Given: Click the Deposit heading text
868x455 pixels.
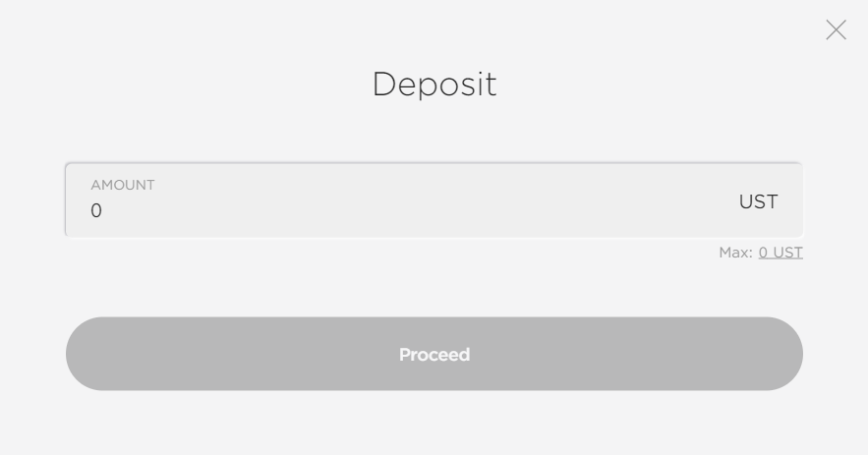Looking at the screenshot, I should click(434, 85).
